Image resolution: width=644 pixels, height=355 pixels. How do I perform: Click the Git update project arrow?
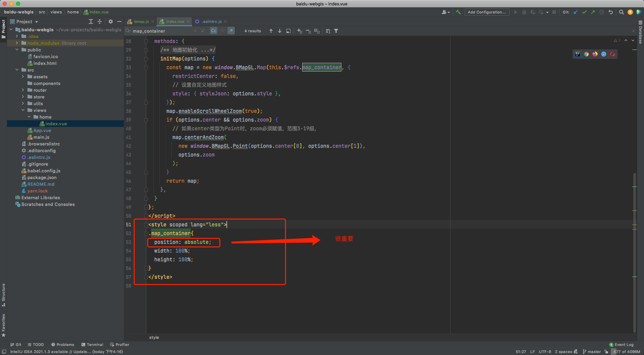pos(576,12)
